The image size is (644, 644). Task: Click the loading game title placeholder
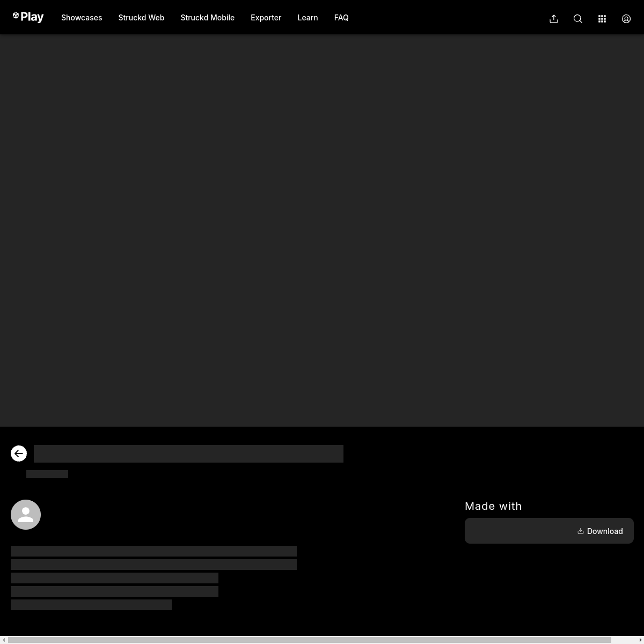(188, 453)
